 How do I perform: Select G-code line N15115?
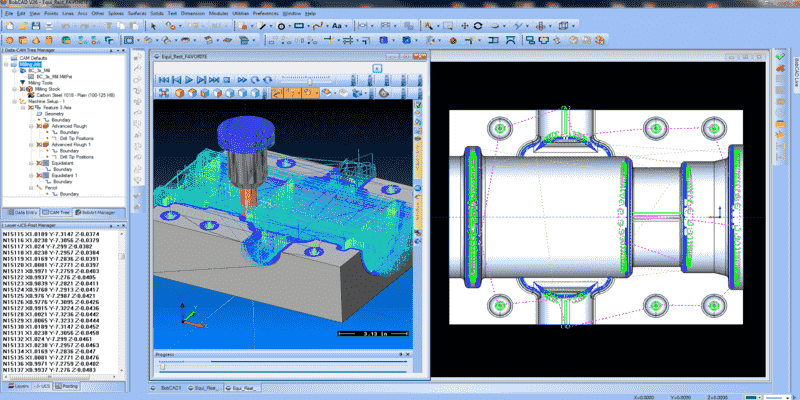[x=51, y=234]
